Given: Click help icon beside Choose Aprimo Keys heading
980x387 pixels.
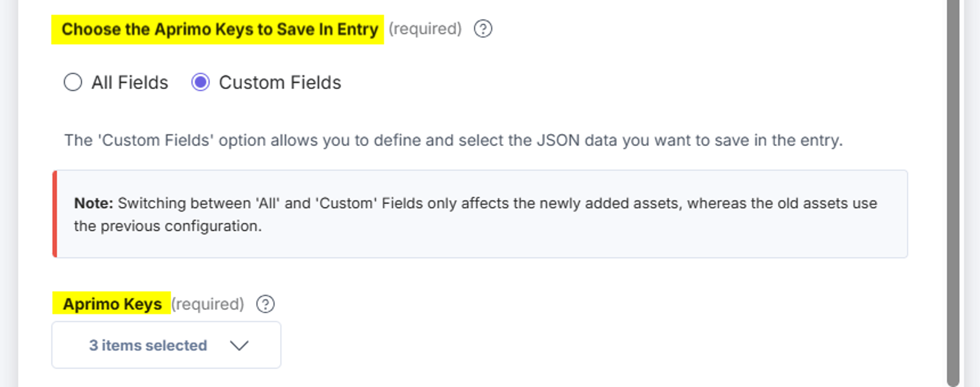Looking at the screenshot, I should (483, 29).
